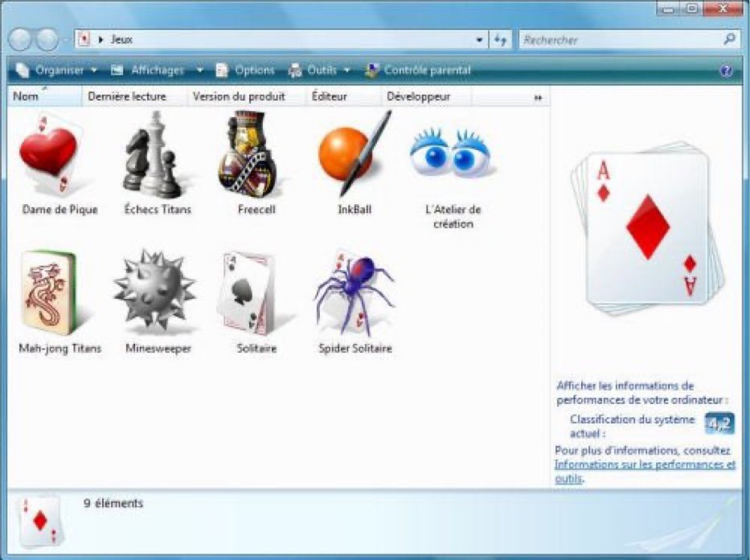Click the 4,2 system score badge

[719, 423]
